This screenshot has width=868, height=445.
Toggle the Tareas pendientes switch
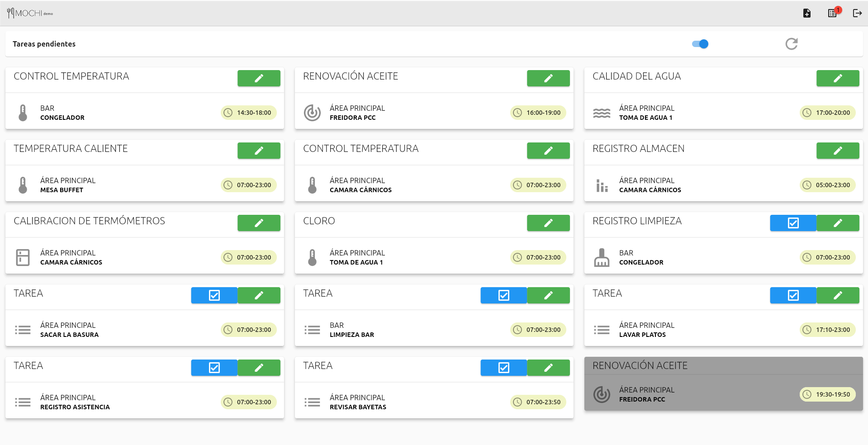point(700,44)
